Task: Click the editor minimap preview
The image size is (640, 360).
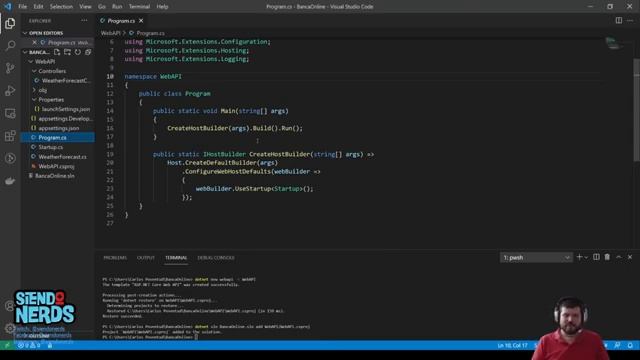Action: coord(614,43)
